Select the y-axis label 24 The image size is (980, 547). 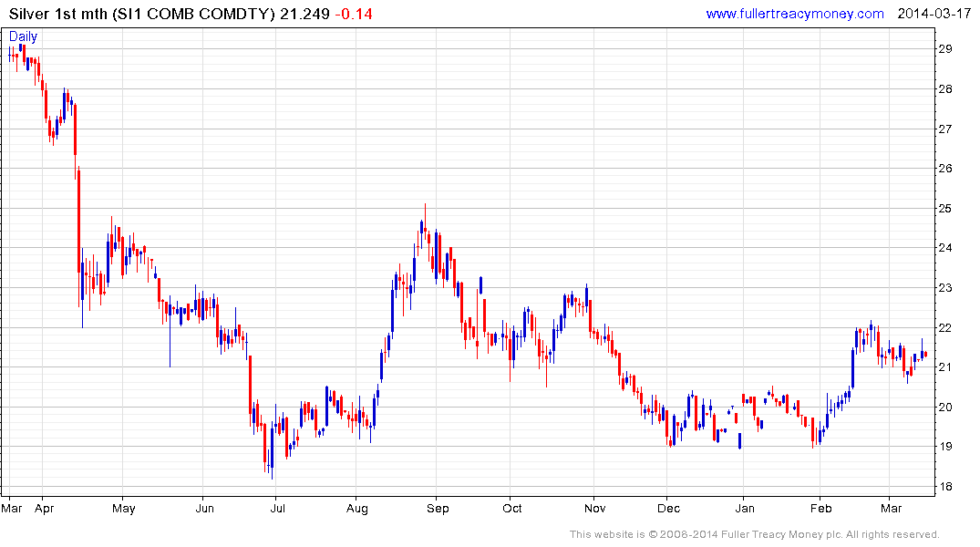[945, 248]
